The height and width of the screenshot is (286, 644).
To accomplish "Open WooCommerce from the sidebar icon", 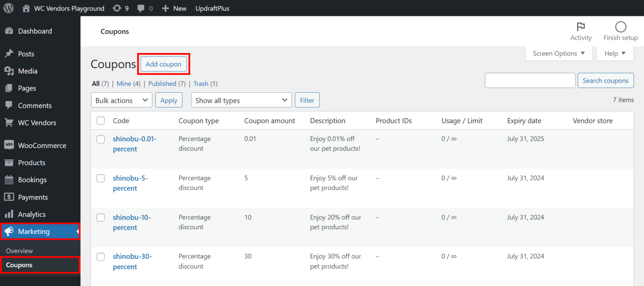I will pyautogui.click(x=10, y=145).
